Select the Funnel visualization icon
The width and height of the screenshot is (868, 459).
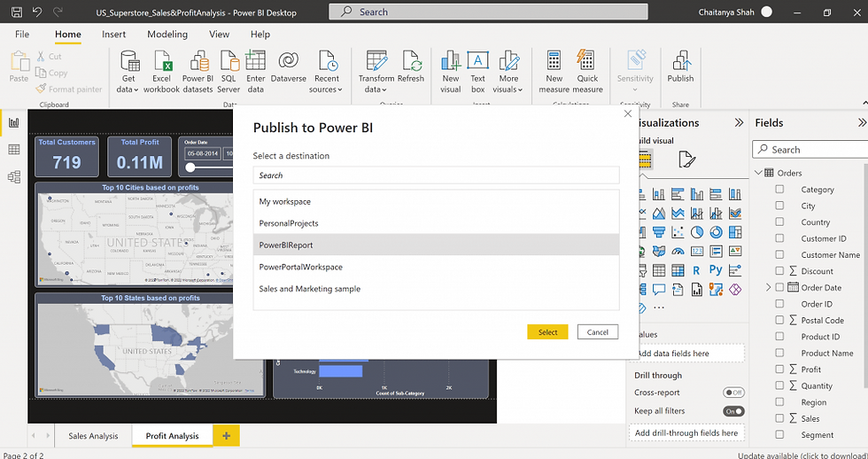point(659,232)
